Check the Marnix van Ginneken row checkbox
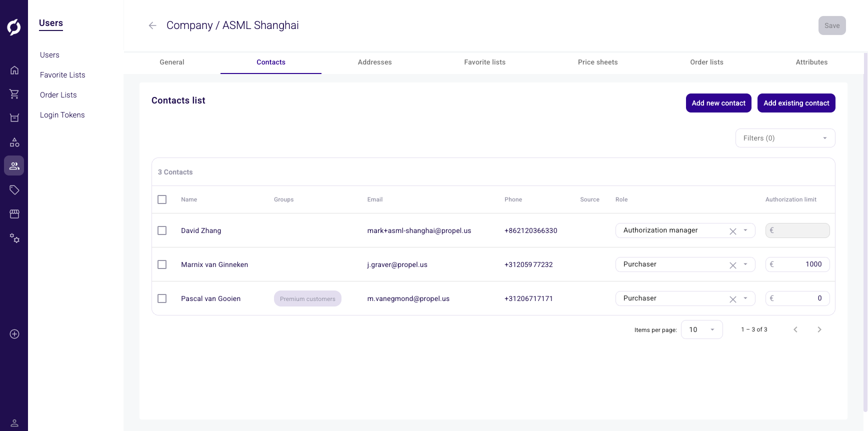This screenshot has width=868, height=431. coord(162,264)
